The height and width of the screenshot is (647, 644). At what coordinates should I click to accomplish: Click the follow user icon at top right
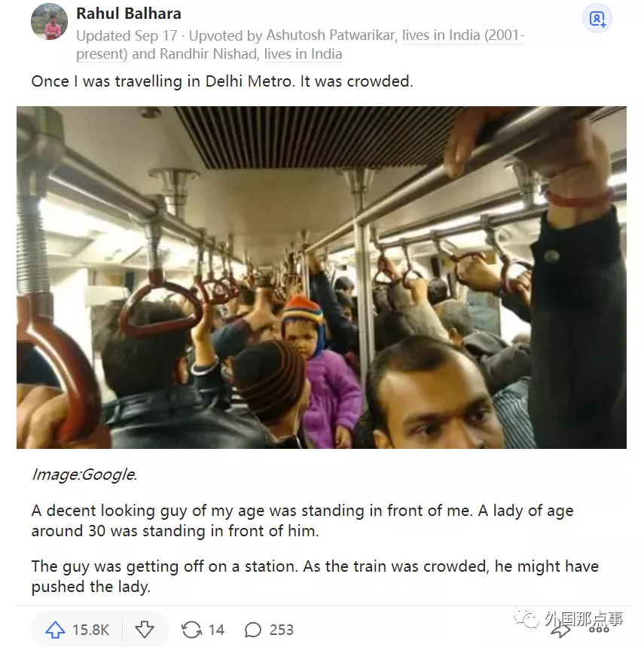click(x=597, y=19)
